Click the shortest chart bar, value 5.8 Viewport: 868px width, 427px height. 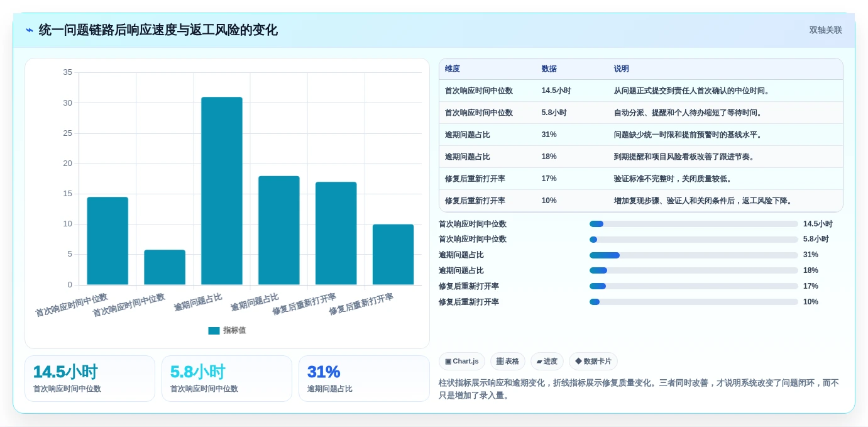pyautogui.click(x=165, y=267)
